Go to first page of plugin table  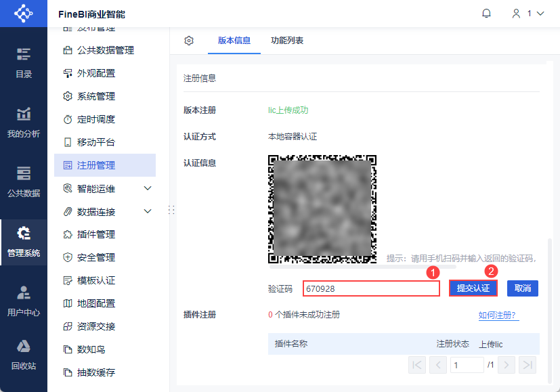pyautogui.click(x=417, y=365)
